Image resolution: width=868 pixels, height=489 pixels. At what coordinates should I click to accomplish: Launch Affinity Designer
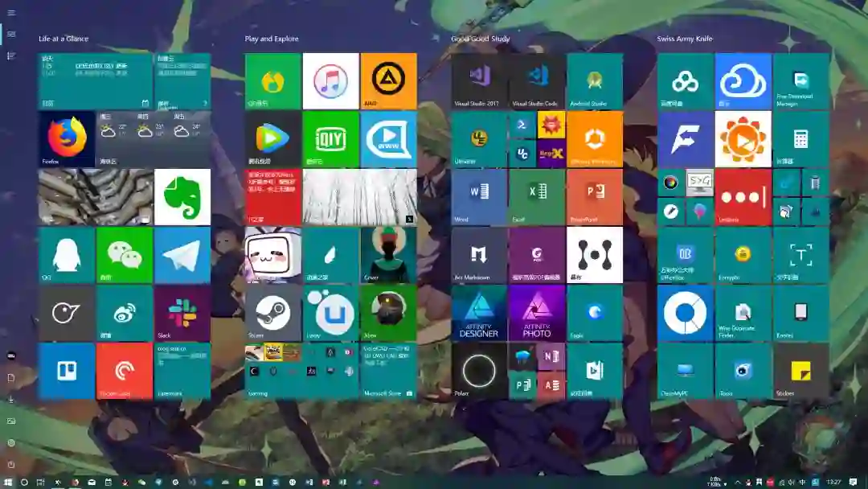(x=479, y=313)
